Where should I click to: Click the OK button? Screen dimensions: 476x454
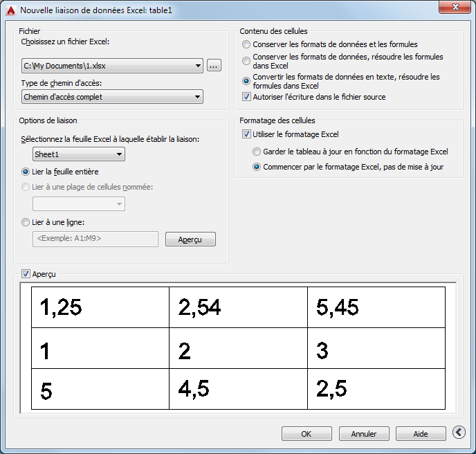click(306, 434)
